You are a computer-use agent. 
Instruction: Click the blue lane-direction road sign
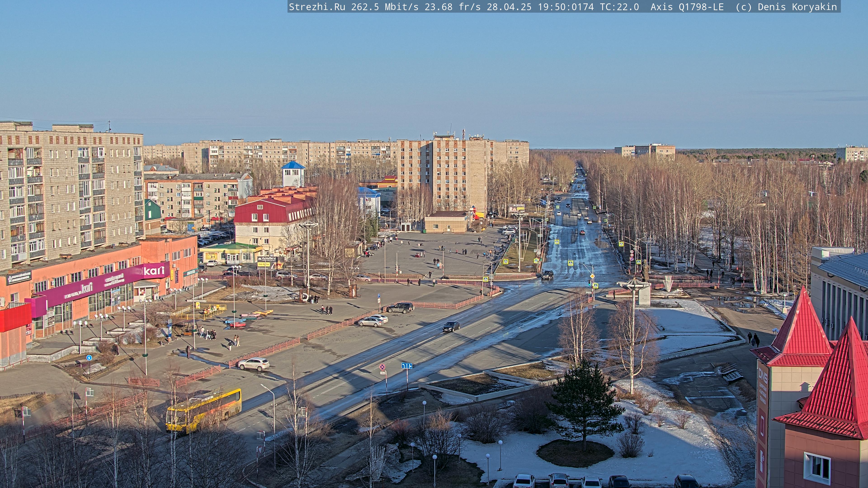[x=407, y=366]
